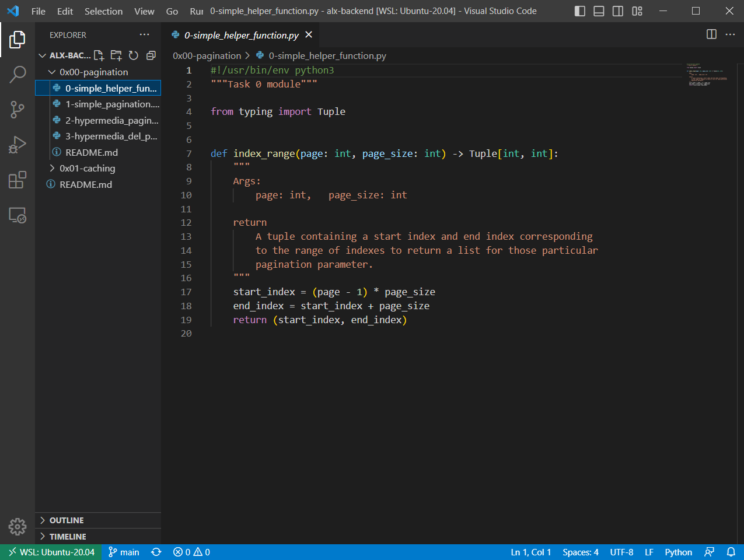
Task: Open the Source Control view
Action: [x=18, y=109]
